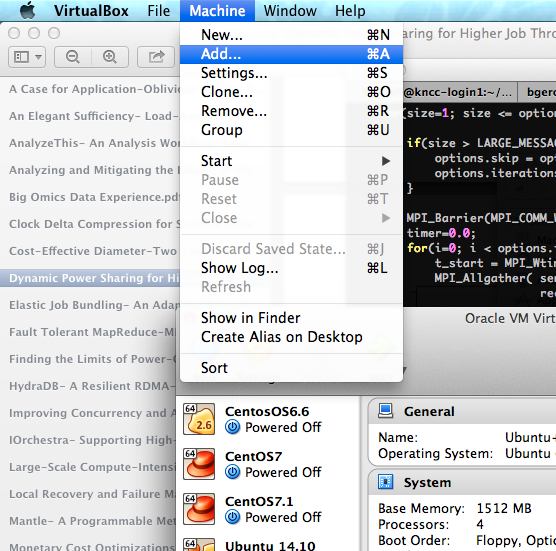
Task: Select 'Elastic Job Bundling- An Ada' document
Action: [x=90, y=305]
